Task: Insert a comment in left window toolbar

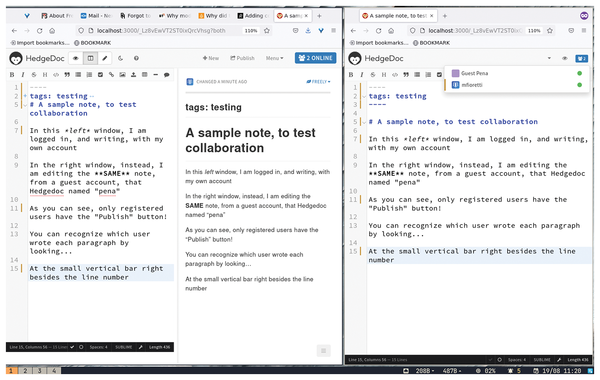Action: [166, 75]
